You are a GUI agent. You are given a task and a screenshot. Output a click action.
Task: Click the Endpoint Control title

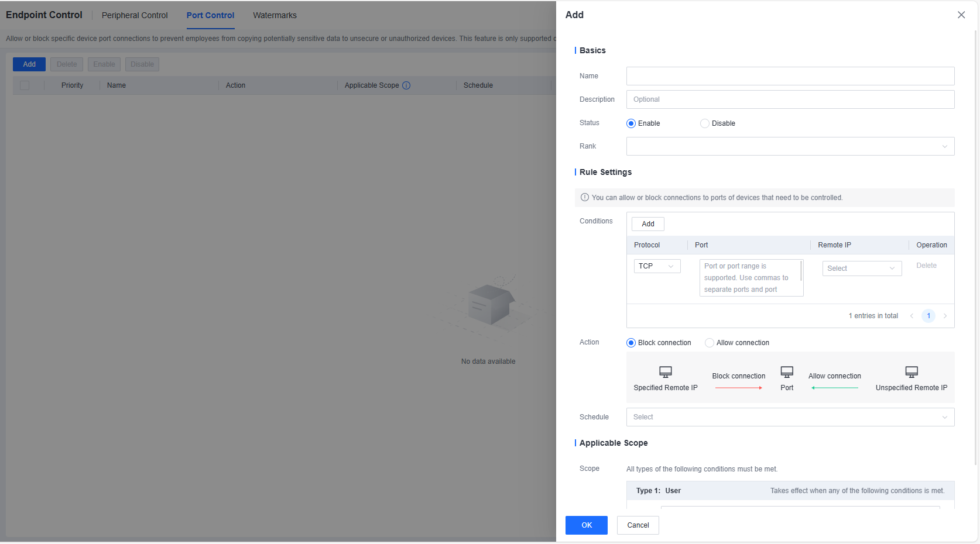click(44, 15)
